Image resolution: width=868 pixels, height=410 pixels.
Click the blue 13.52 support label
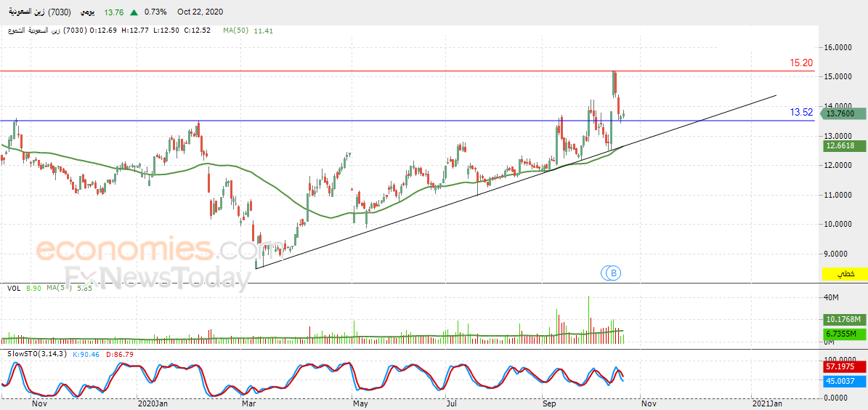click(x=801, y=113)
